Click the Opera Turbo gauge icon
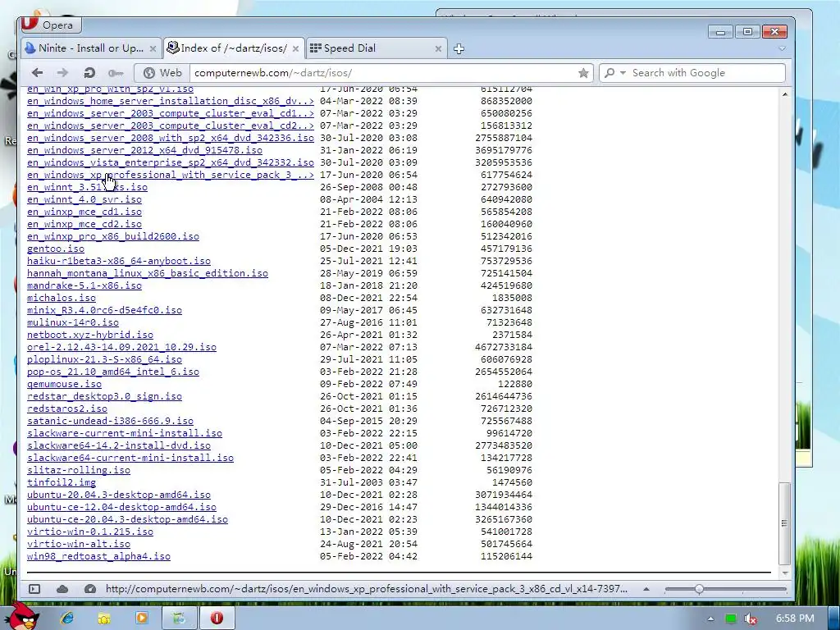The width and height of the screenshot is (840, 630). pos(90,589)
